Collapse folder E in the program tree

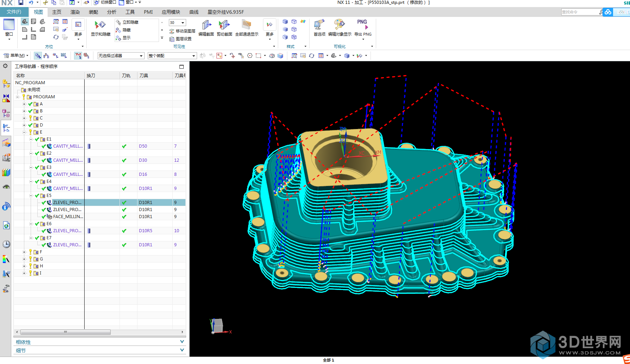[24, 132]
